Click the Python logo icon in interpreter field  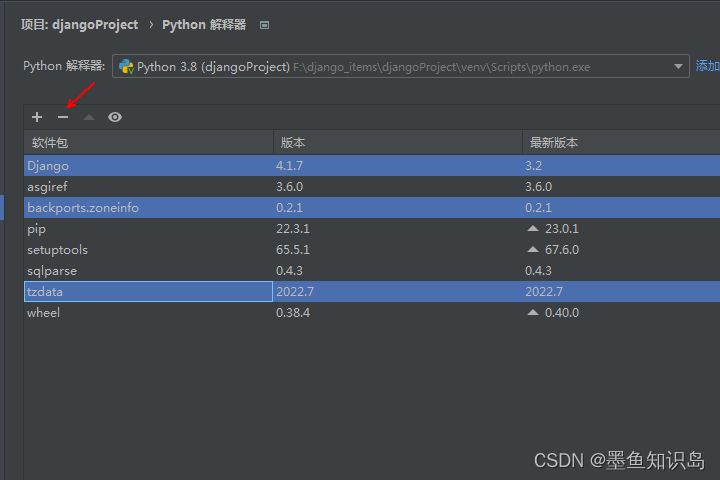click(x=126, y=67)
